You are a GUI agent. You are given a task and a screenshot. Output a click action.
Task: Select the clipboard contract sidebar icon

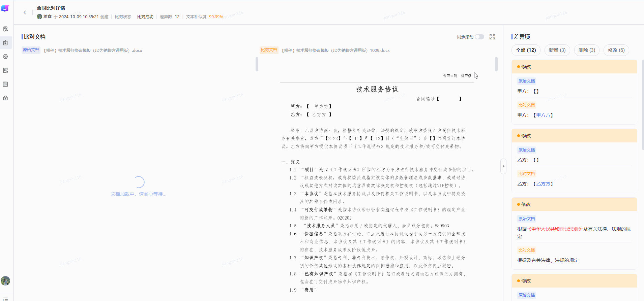tap(5, 43)
